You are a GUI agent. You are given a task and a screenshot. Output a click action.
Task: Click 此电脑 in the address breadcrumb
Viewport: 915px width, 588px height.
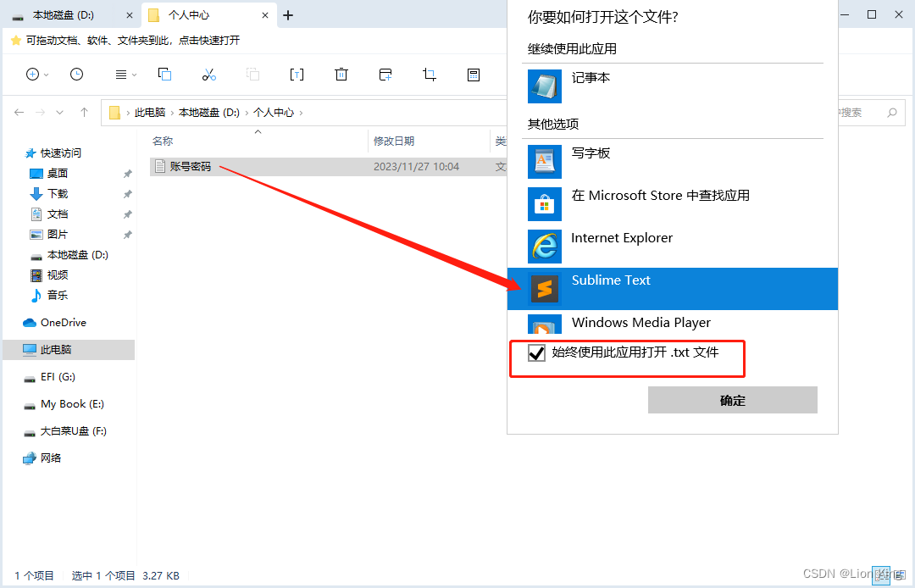[150, 112]
